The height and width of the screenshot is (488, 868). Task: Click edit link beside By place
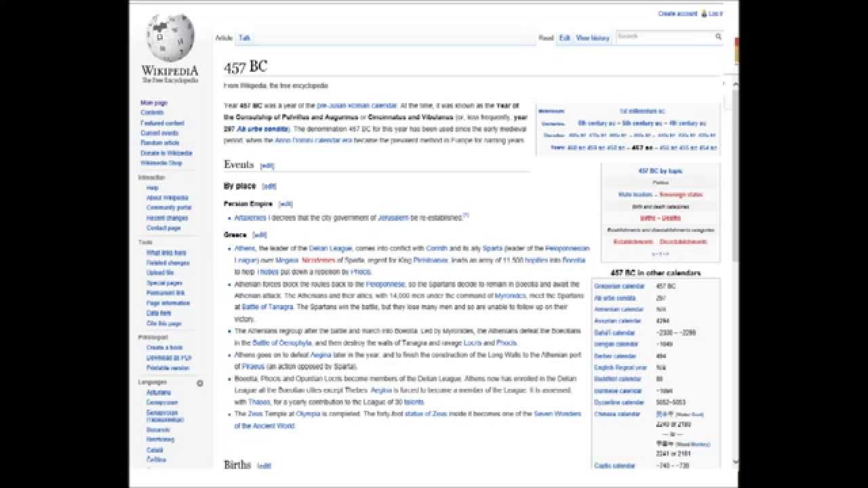[269, 186]
